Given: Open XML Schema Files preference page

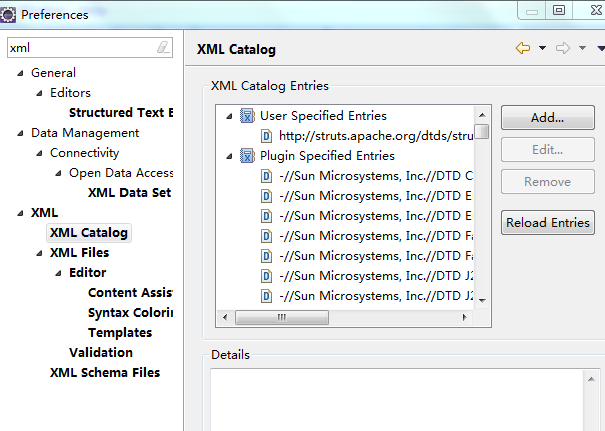Looking at the screenshot, I should coord(105,373).
